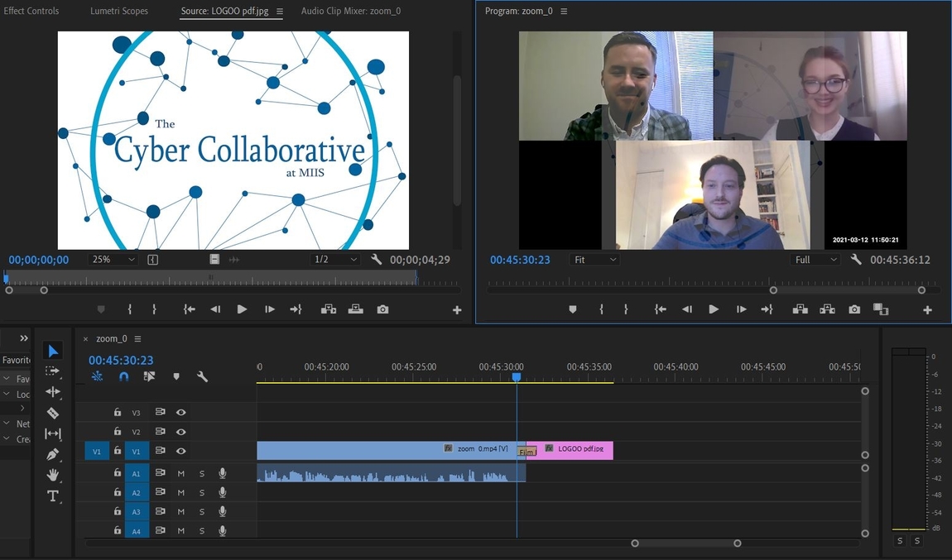
Task: Select the Pen tool in toolbar
Action: click(x=53, y=454)
